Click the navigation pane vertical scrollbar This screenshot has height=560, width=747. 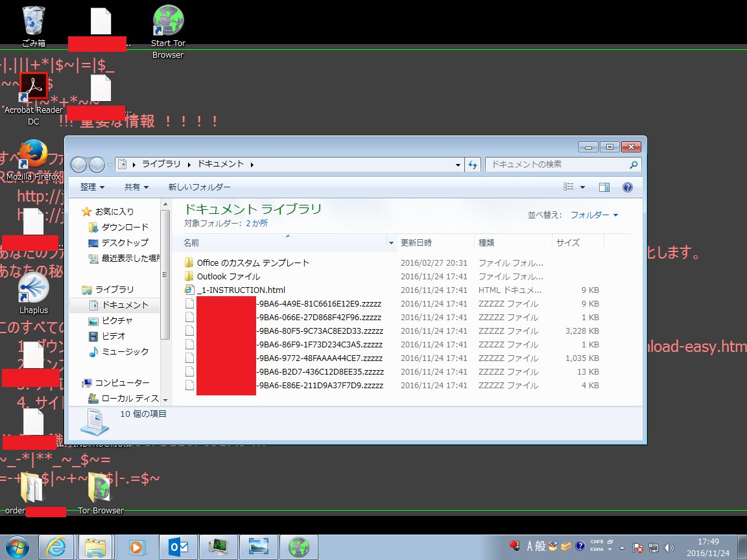[x=165, y=275]
